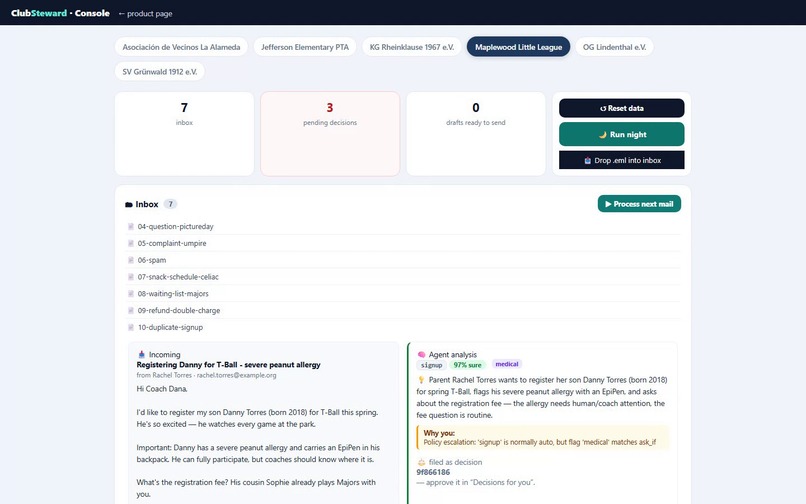
Task: Open the pending decisions card
Action: point(330,134)
